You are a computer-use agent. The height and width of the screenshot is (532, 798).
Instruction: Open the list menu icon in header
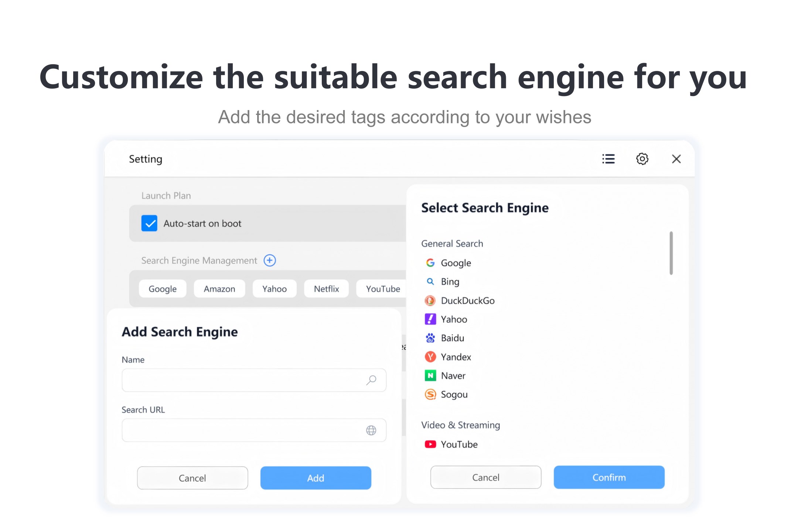point(608,159)
